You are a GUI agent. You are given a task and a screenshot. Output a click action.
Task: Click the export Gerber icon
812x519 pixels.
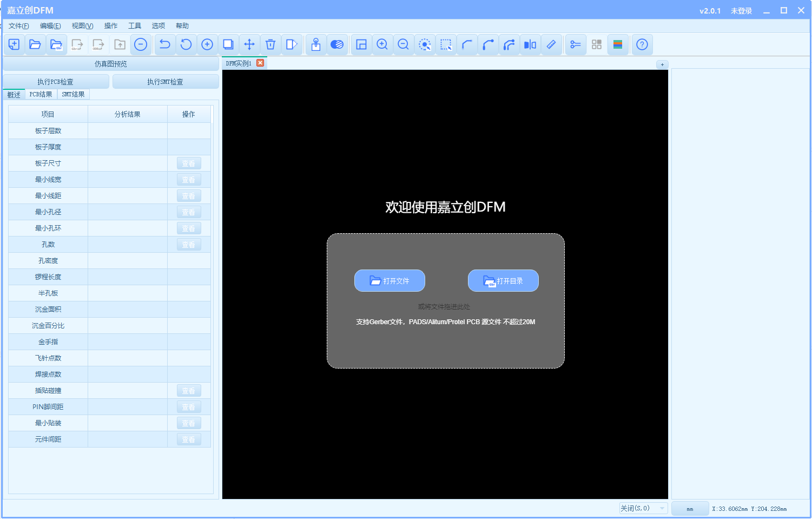click(77, 44)
